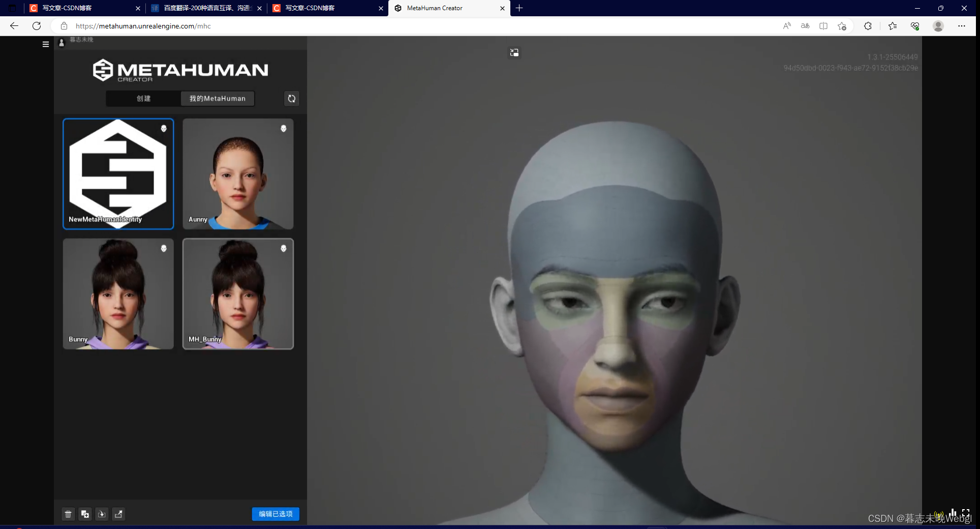Switch to second 写文章-CSDN博客 tab
This screenshot has width=980, height=529.
coord(327,8)
